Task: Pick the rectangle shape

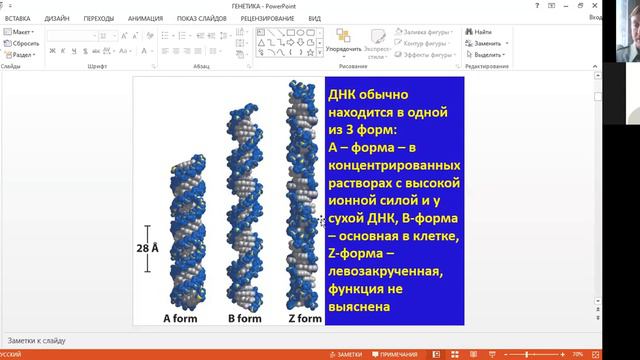Action: pyautogui.click(x=291, y=32)
